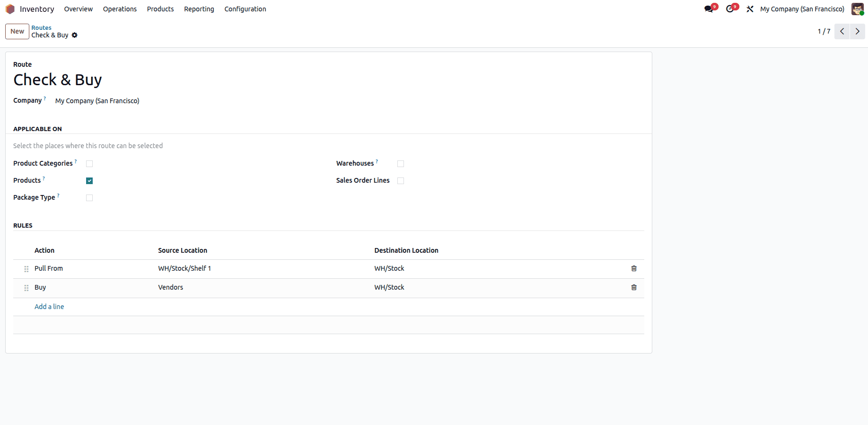Open the Reporting menu

coord(199,9)
